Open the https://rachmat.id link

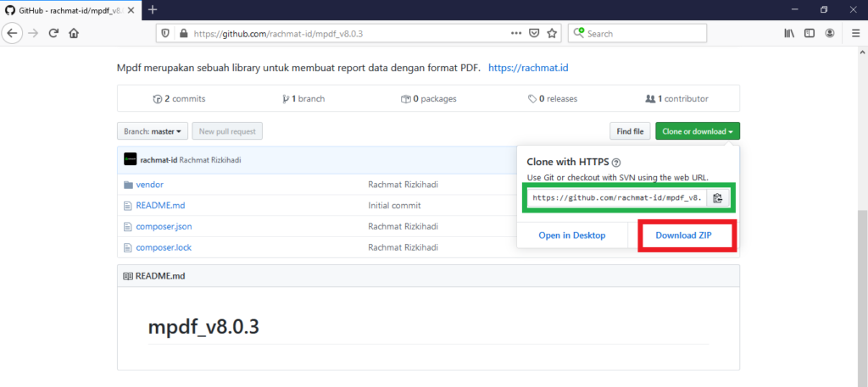(x=529, y=68)
